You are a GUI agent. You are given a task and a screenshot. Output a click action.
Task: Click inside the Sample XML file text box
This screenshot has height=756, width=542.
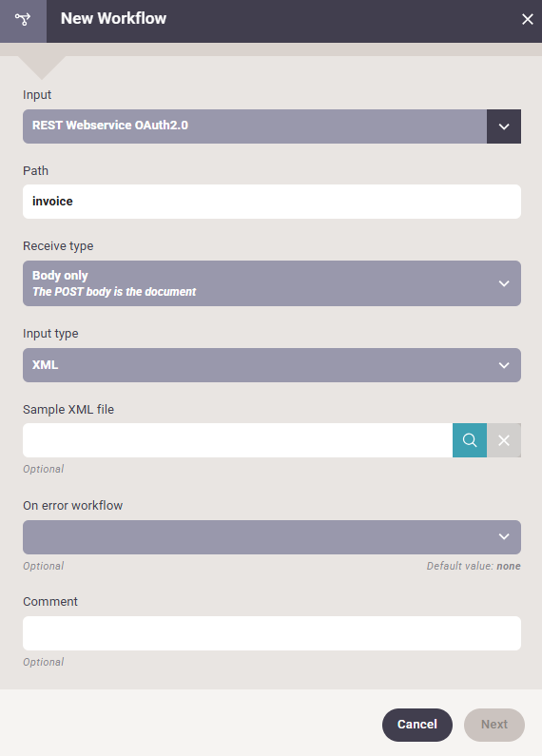click(238, 440)
